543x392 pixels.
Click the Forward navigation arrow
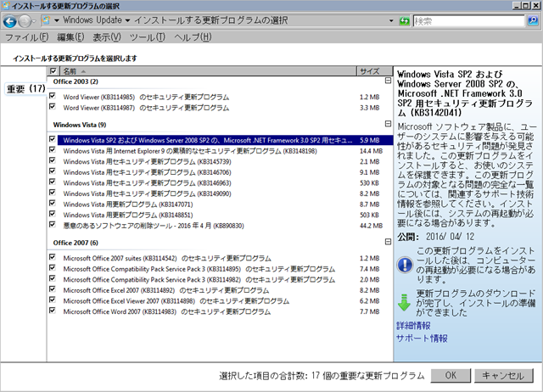(25, 21)
